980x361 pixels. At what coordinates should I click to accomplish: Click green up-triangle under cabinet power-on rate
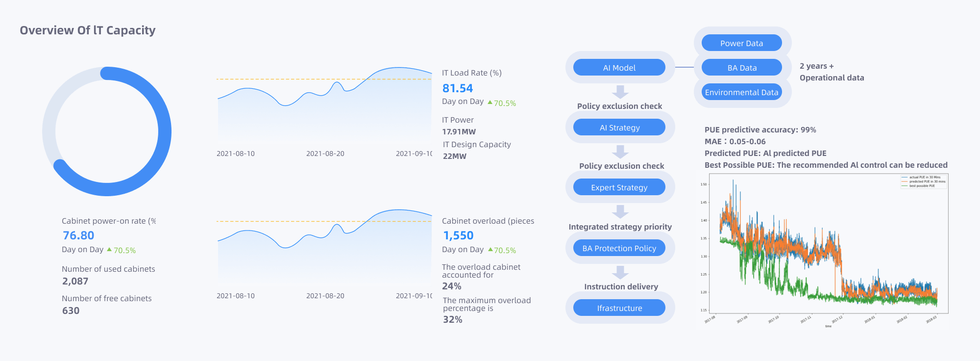coord(109,249)
